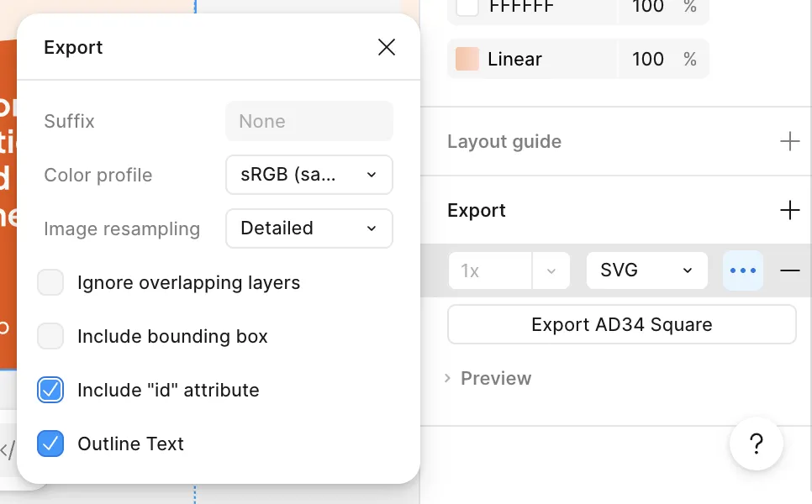
Task: Remove the SVG export setting
Action: (789, 270)
